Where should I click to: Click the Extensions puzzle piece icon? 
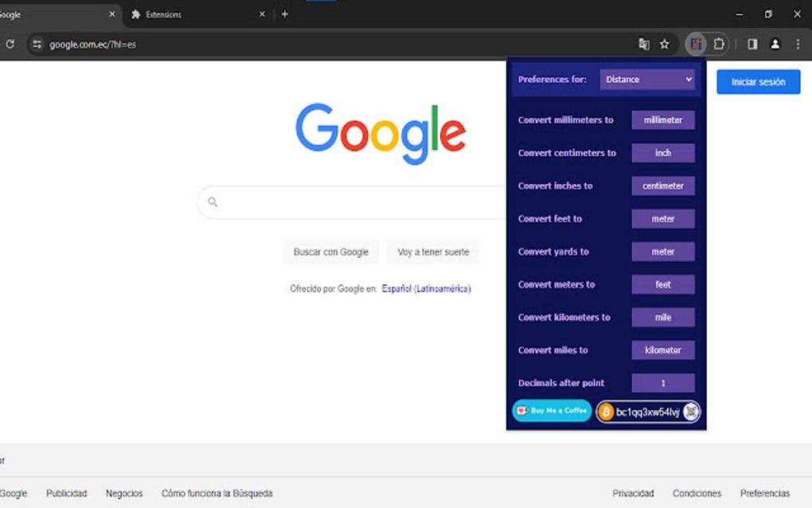coord(720,44)
